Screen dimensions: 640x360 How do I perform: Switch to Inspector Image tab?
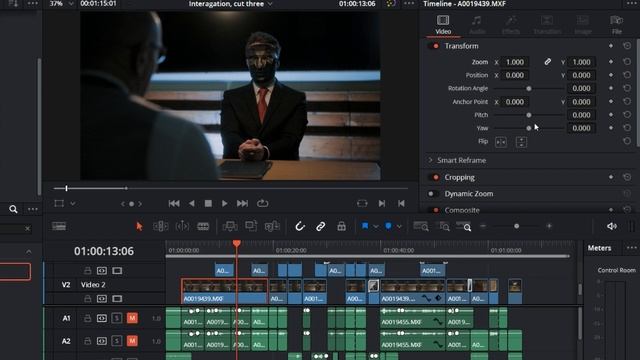coord(582,24)
